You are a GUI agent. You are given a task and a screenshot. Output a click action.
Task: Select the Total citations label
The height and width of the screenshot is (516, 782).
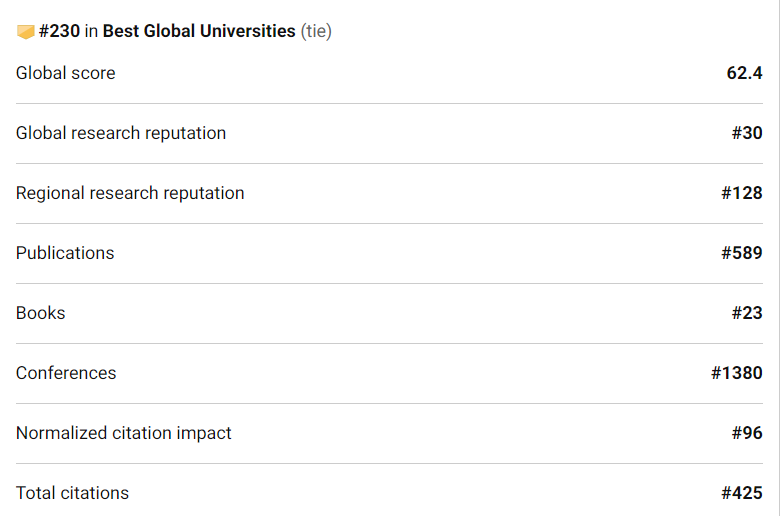[72, 493]
